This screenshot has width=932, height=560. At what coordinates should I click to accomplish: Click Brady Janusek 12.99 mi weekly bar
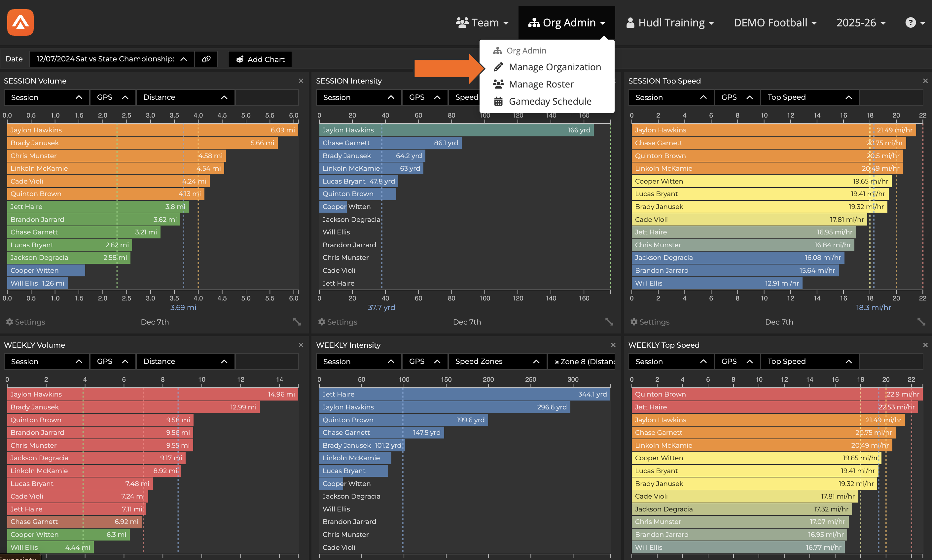point(133,407)
